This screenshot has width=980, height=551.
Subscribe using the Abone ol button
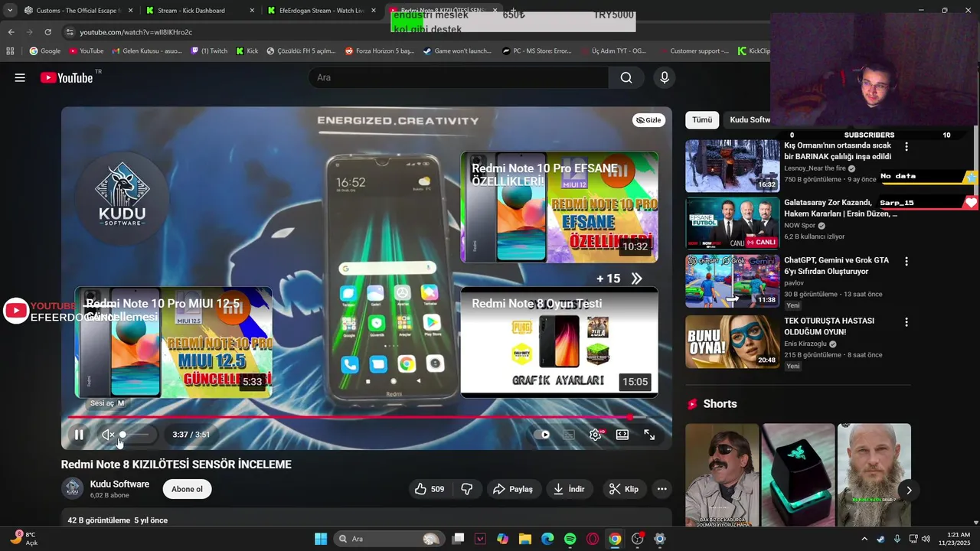tap(188, 489)
